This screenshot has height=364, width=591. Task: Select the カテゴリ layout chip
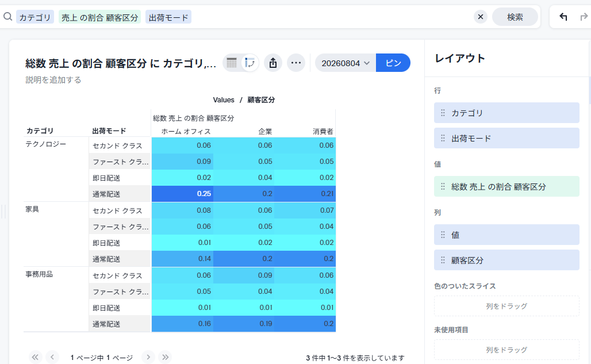[506, 113]
